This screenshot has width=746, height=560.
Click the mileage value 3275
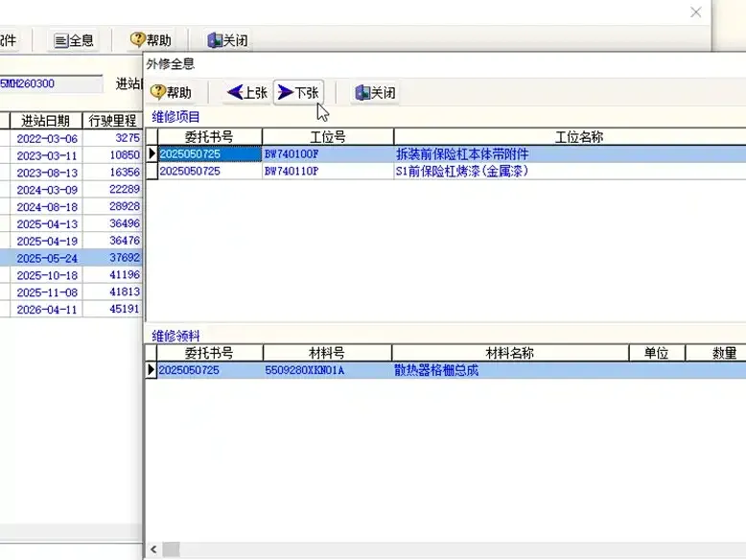point(128,137)
